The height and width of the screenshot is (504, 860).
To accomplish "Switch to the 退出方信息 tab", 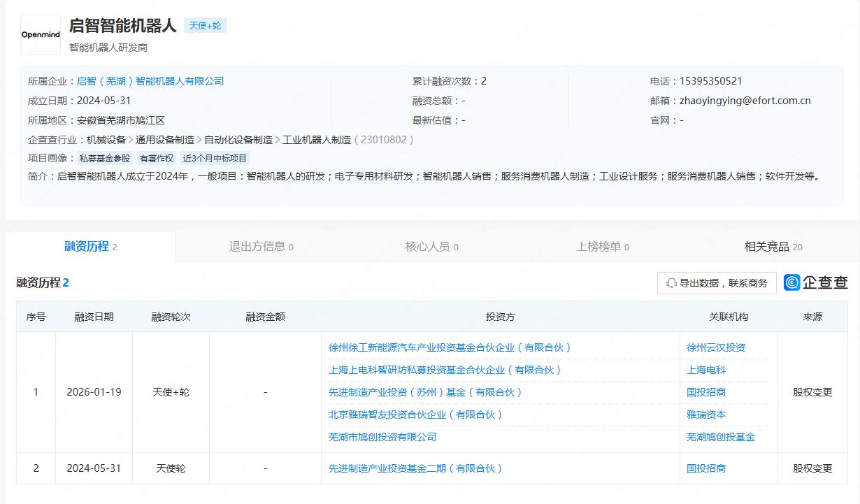I will coord(261,247).
